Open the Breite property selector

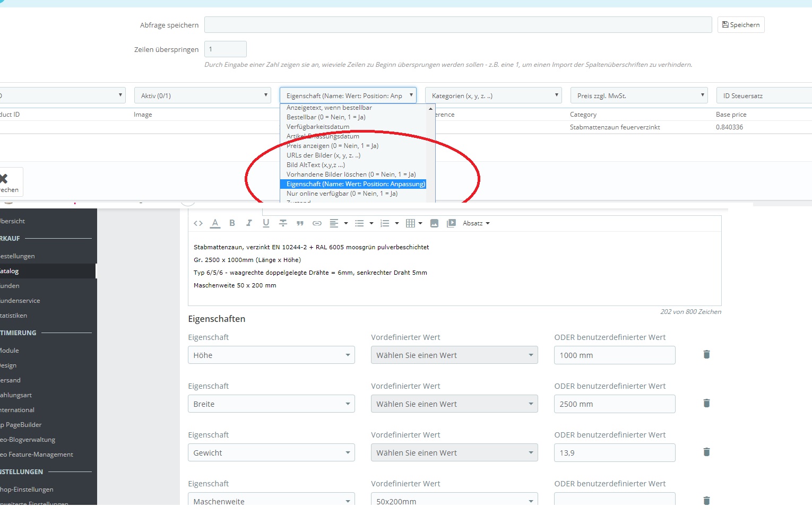[x=271, y=404]
